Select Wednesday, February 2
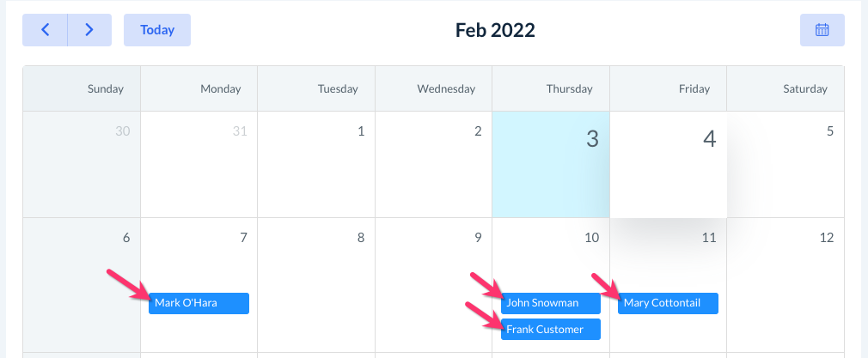This screenshot has height=358, width=868. (x=433, y=165)
